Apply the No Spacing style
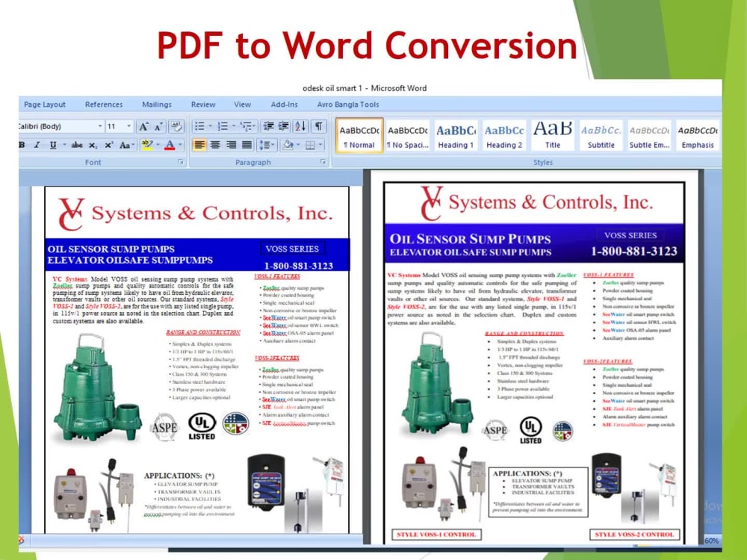 point(407,136)
